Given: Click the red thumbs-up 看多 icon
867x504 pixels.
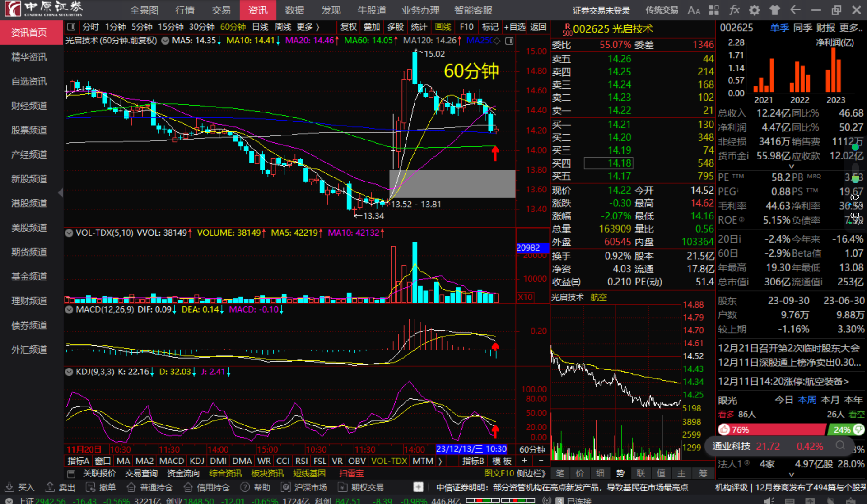Looking at the screenshot, I should pos(724,429).
